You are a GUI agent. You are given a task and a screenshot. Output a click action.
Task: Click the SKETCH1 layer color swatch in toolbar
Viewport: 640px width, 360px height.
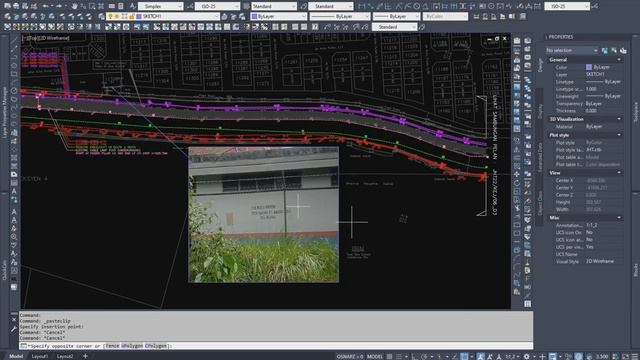click(x=139, y=16)
